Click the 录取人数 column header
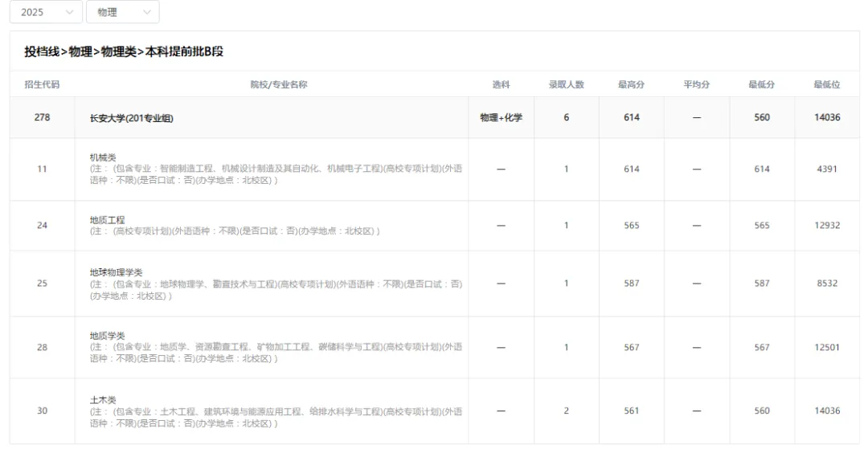Screen dimensions: 868x449 (567, 84)
